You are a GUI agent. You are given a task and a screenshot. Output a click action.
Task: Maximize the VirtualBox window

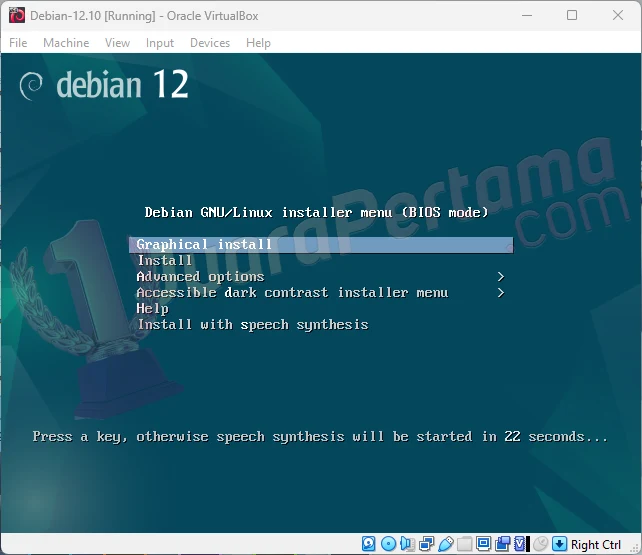pos(572,16)
